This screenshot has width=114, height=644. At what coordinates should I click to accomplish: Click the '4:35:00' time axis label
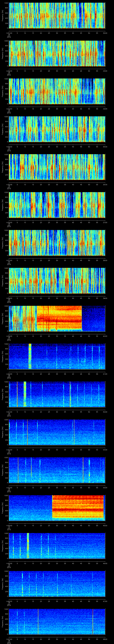click(9, 184)
